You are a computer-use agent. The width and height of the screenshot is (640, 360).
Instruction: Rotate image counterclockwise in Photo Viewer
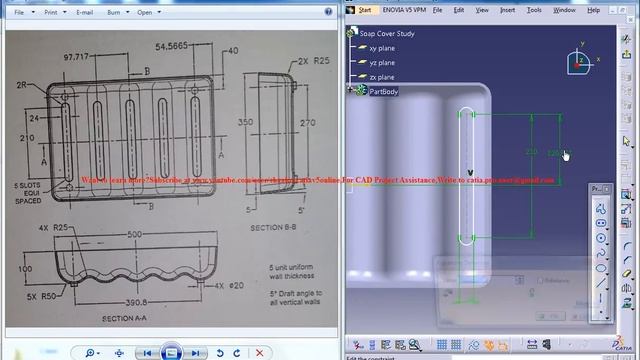pyautogui.click(x=220, y=353)
